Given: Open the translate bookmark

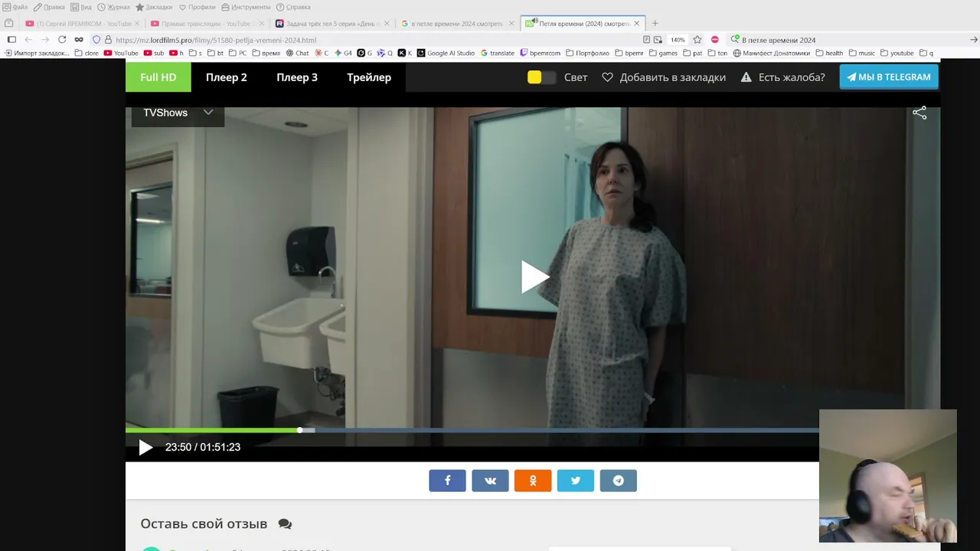Looking at the screenshot, I should pos(498,54).
